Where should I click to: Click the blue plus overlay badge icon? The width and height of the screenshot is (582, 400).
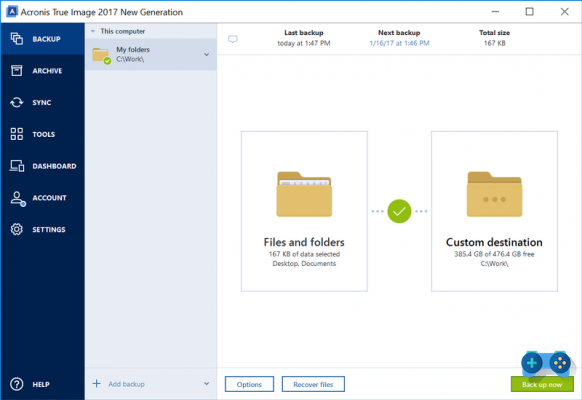pos(532,363)
